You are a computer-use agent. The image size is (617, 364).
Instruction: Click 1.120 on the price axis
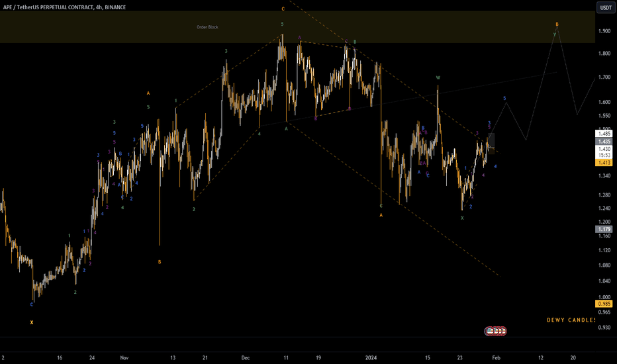click(604, 250)
